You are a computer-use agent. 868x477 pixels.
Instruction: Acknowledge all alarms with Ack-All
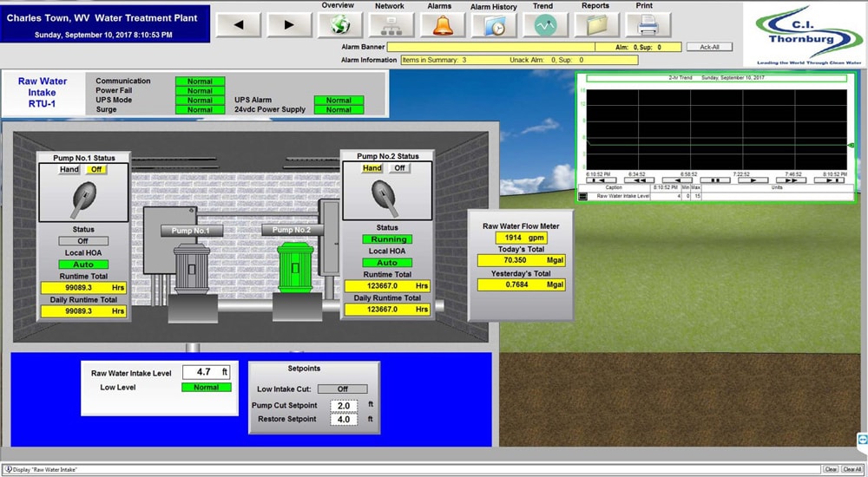pos(709,47)
